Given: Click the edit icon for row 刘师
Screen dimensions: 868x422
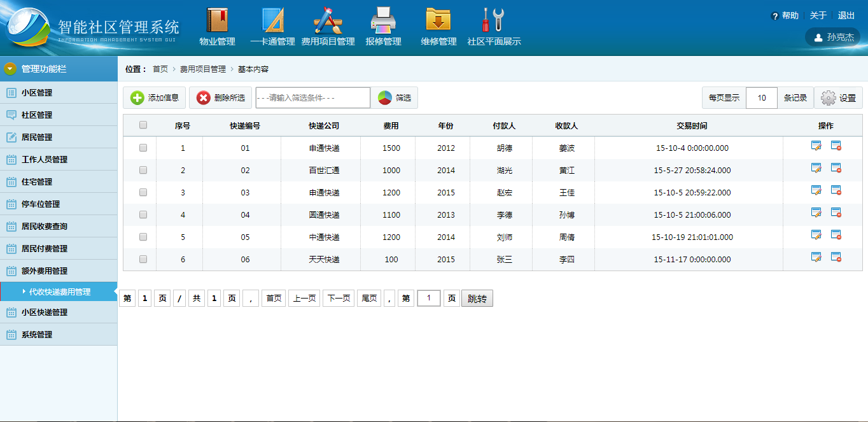Looking at the screenshot, I should [x=816, y=235].
